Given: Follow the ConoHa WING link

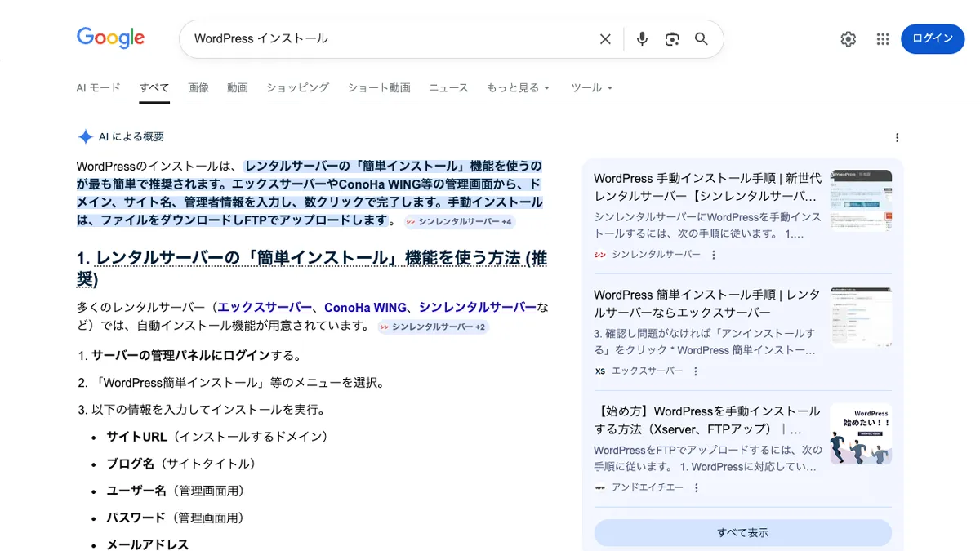Looking at the screenshot, I should [365, 308].
